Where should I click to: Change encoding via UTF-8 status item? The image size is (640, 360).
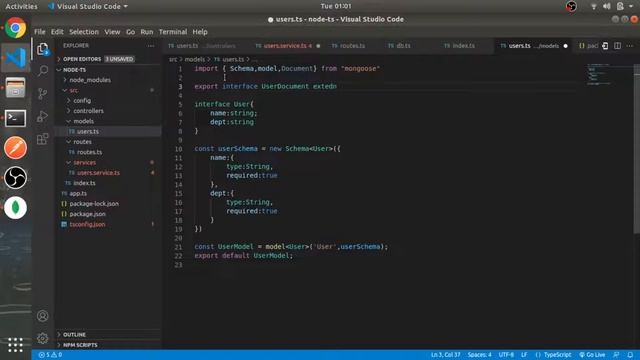pyautogui.click(x=506, y=355)
